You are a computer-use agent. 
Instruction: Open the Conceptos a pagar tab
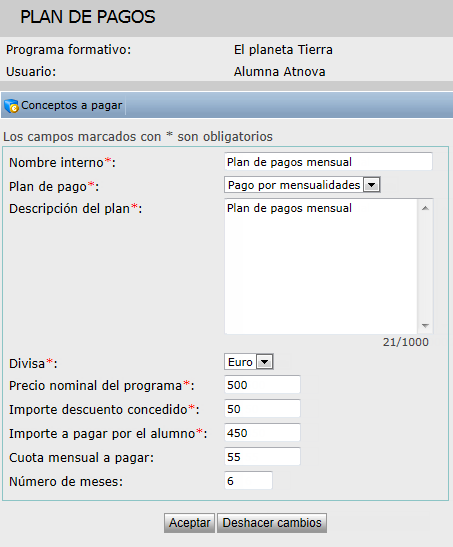63,105
